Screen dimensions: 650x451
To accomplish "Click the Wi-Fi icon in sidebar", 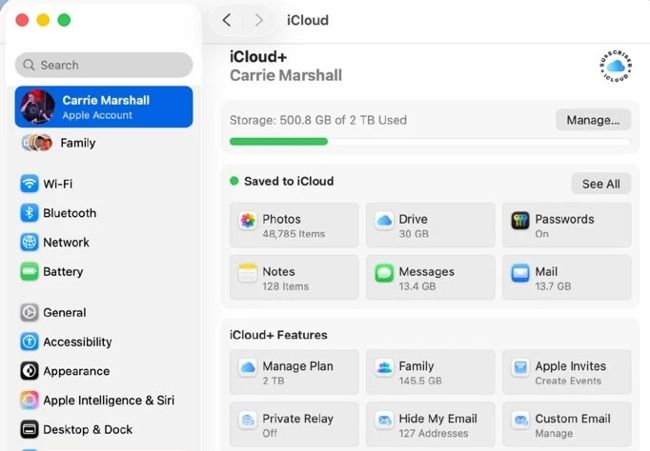I will [x=29, y=184].
